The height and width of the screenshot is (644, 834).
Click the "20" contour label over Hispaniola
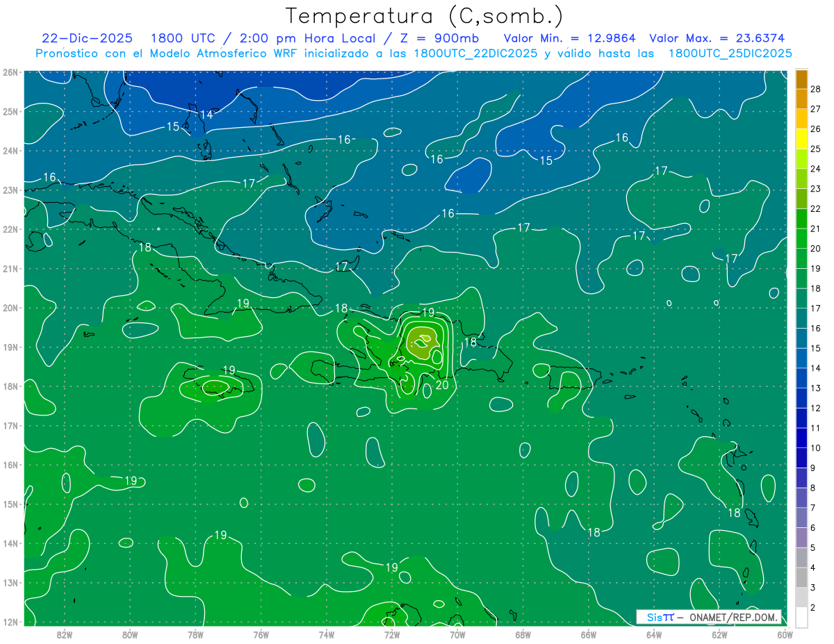[442, 384]
